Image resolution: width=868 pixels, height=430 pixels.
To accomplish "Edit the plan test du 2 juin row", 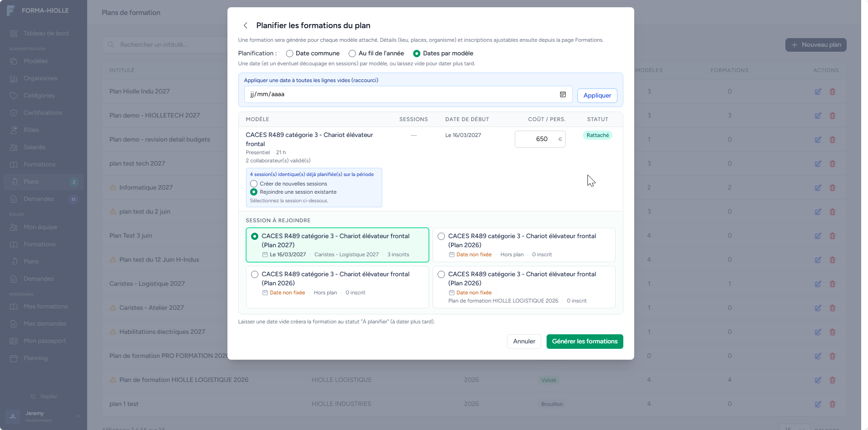I will point(818,212).
